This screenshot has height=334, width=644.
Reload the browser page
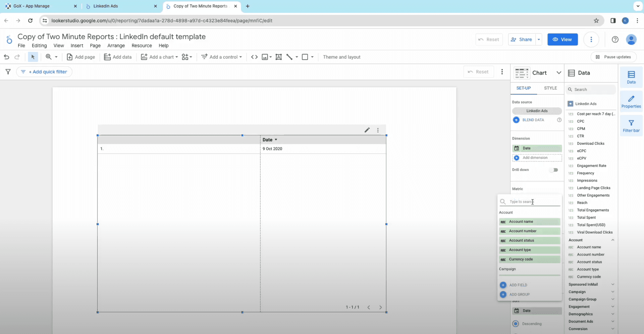click(30, 21)
